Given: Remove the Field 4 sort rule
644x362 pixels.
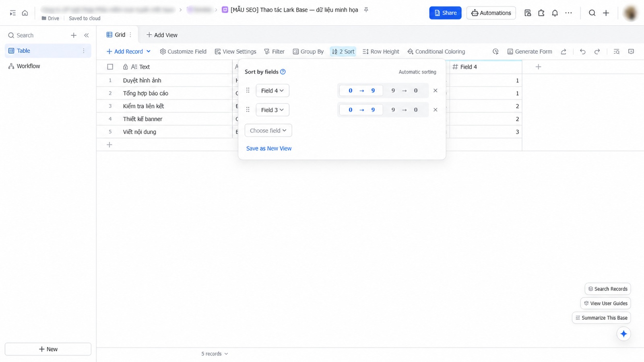Looking at the screenshot, I should coord(435,90).
